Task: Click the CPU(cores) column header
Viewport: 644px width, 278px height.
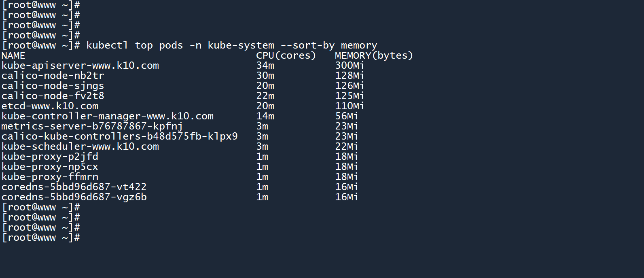Action: [286, 55]
